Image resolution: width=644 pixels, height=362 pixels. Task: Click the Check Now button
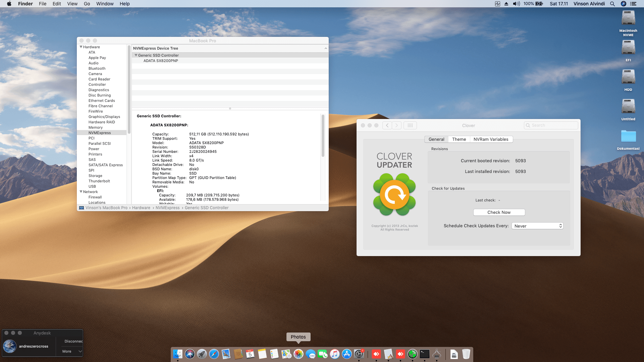click(499, 212)
